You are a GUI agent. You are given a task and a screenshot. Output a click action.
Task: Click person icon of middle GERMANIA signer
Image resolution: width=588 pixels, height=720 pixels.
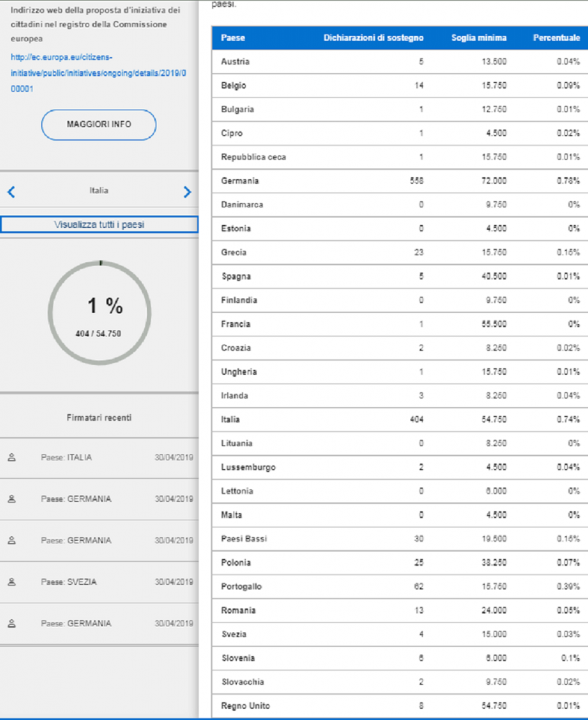tap(12, 540)
